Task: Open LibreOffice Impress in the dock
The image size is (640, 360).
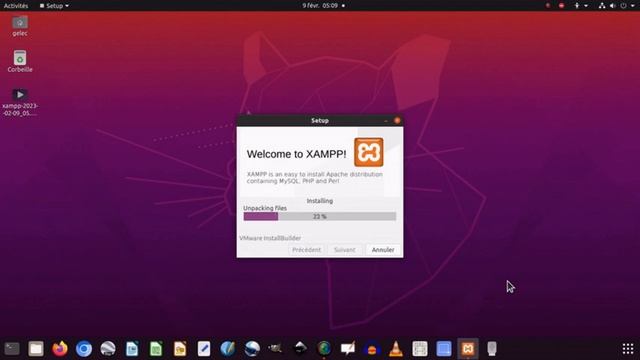Action: (180, 349)
